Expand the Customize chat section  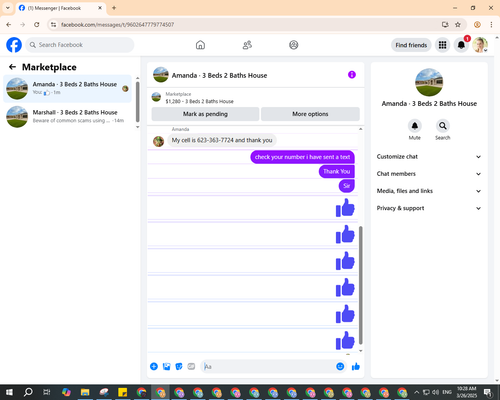(429, 157)
